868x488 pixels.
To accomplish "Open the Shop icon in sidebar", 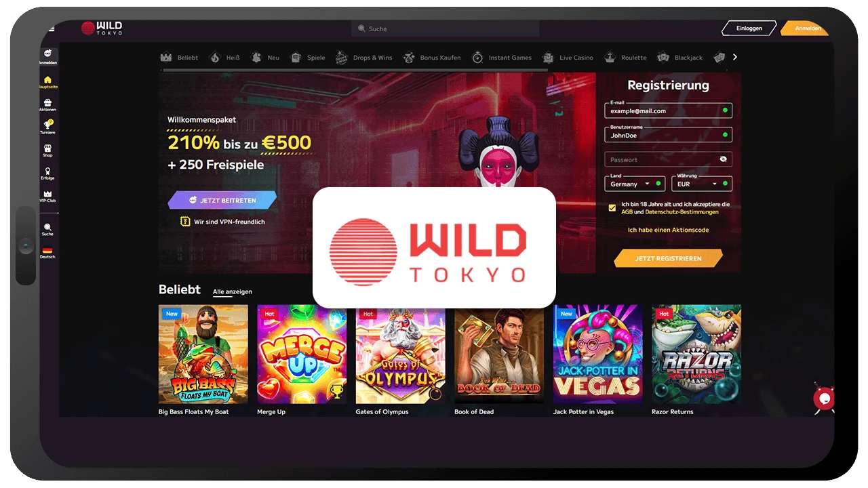I will click(x=47, y=148).
